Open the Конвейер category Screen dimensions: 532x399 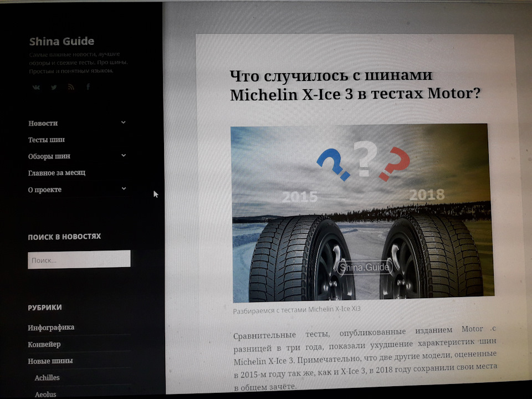(x=44, y=344)
